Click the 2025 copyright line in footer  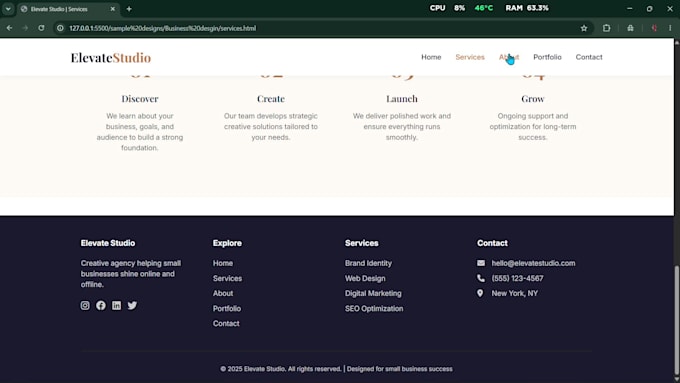coord(336,369)
